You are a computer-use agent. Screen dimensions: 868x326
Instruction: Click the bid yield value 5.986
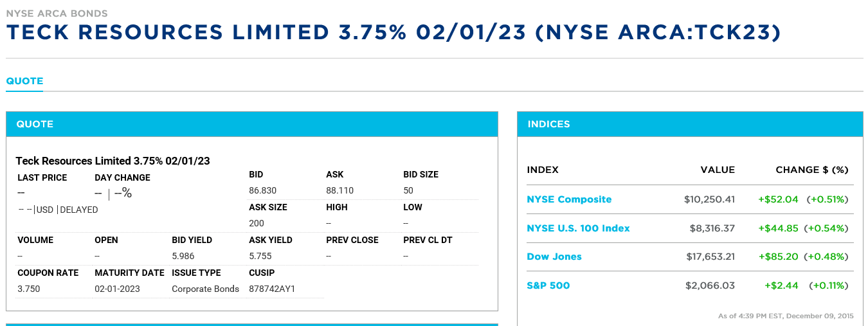(183, 256)
